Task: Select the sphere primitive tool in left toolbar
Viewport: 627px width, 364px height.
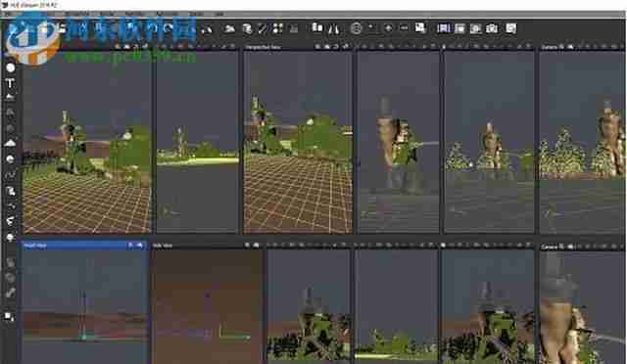Action: coord(11,68)
